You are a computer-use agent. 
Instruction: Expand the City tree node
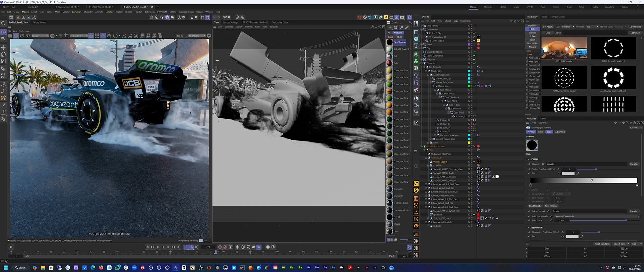point(422,48)
